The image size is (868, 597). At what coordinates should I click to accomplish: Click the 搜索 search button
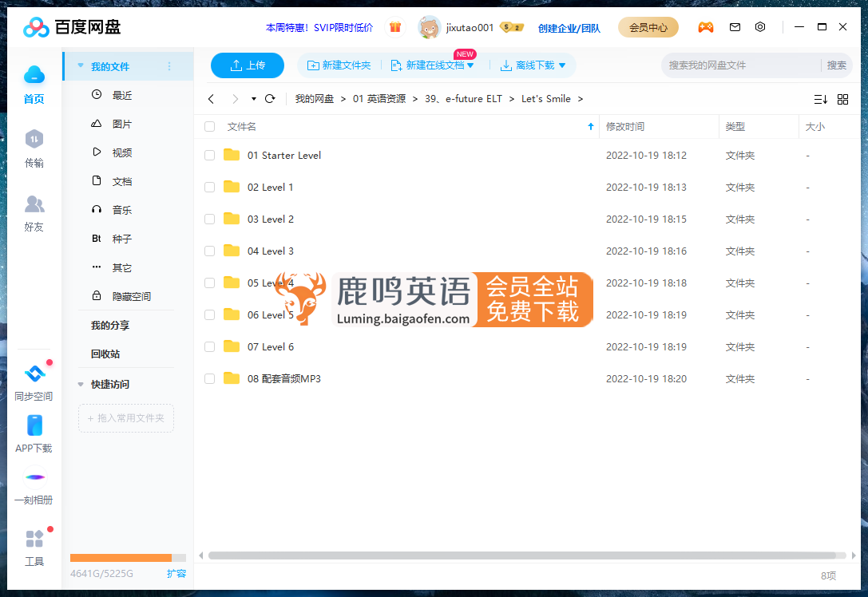836,65
